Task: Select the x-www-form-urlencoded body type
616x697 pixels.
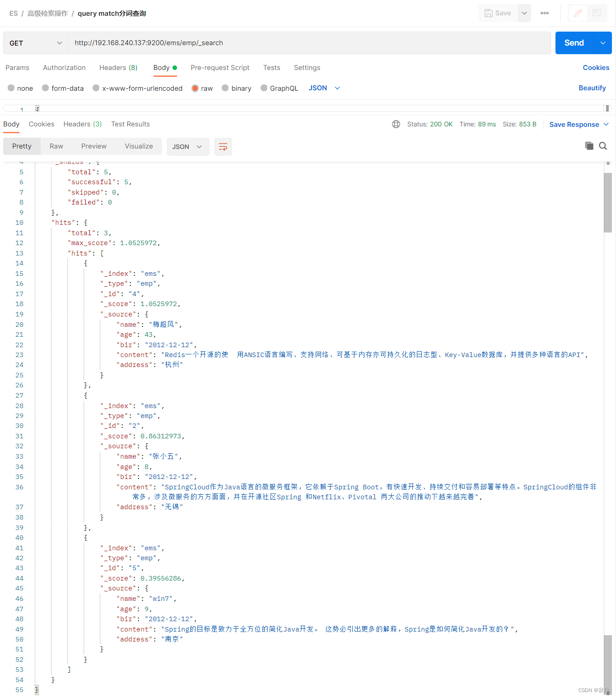Action: tap(137, 88)
